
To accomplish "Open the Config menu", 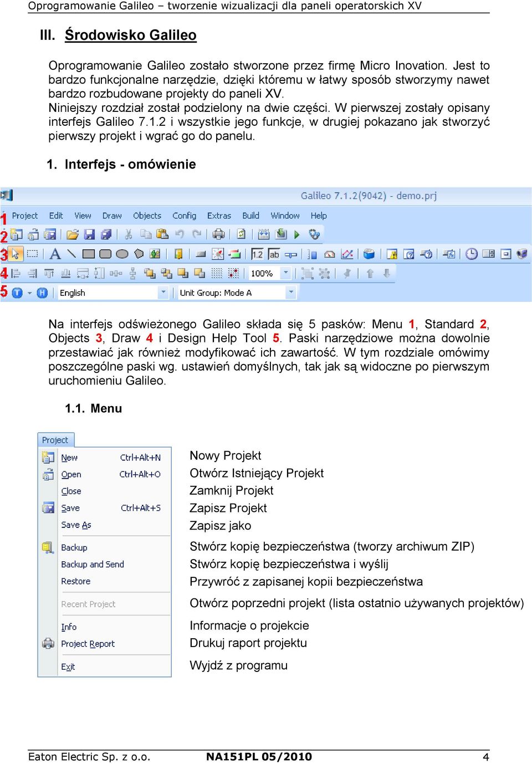I will (184, 216).
